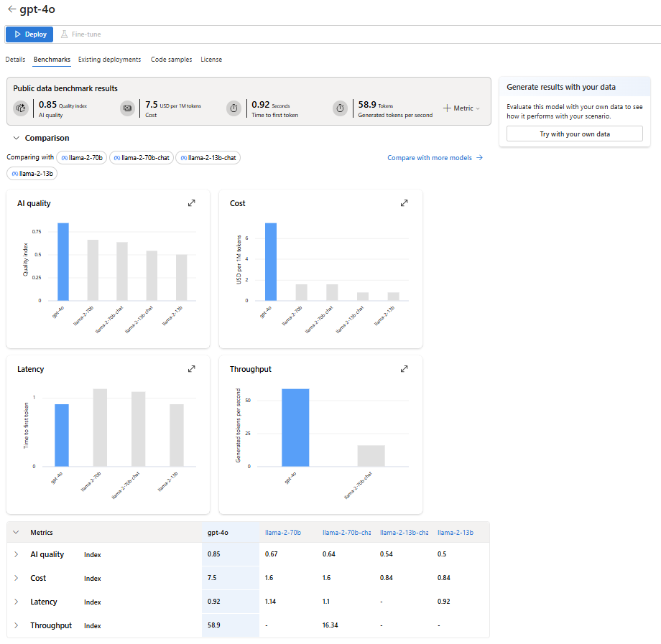
Task: Expand the Latency chart
Action: point(191,368)
